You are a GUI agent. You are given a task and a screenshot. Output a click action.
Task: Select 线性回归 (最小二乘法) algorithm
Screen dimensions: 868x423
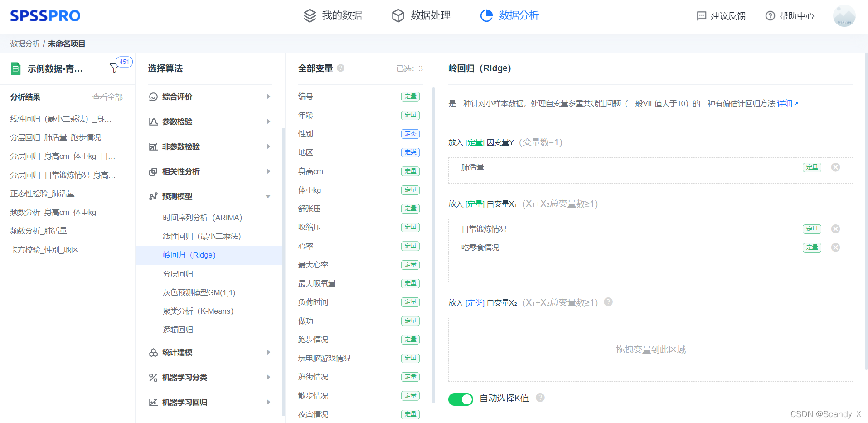(x=202, y=236)
